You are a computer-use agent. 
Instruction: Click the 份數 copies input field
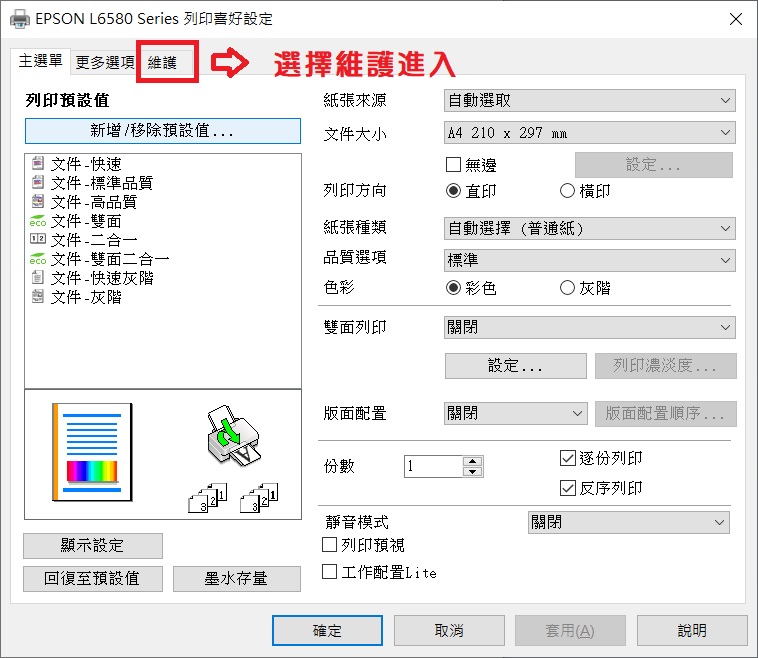pos(433,466)
